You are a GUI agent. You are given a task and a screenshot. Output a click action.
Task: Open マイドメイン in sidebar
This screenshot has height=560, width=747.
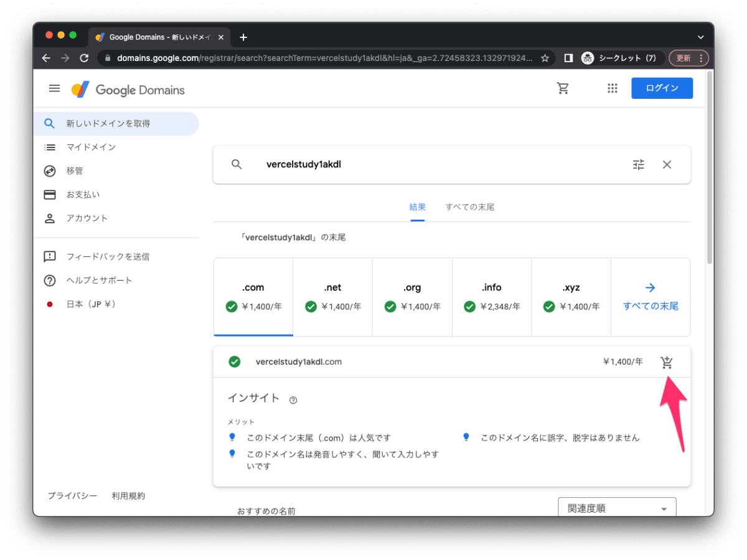click(x=116, y=147)
